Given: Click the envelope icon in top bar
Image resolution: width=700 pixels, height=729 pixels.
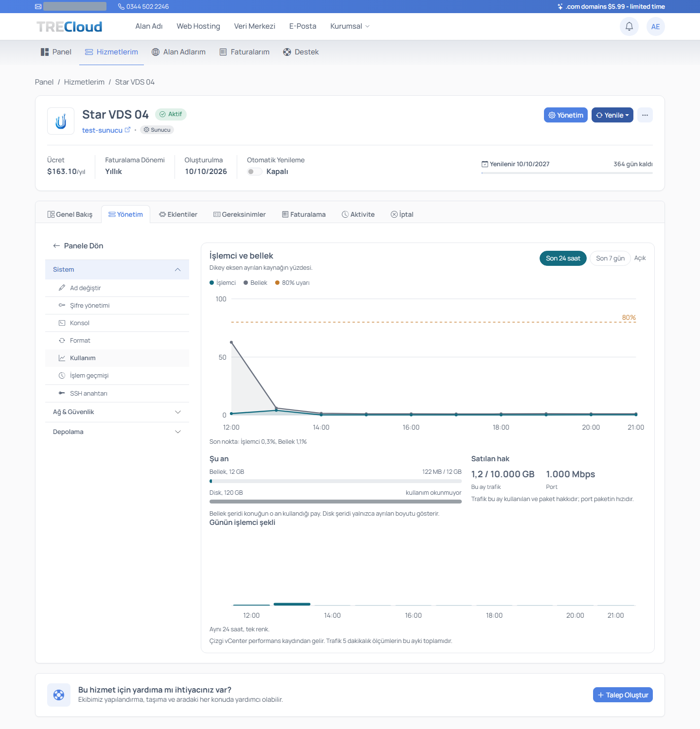Looking at the screenshot, I should pyautogui.click(x=38, y=6).
